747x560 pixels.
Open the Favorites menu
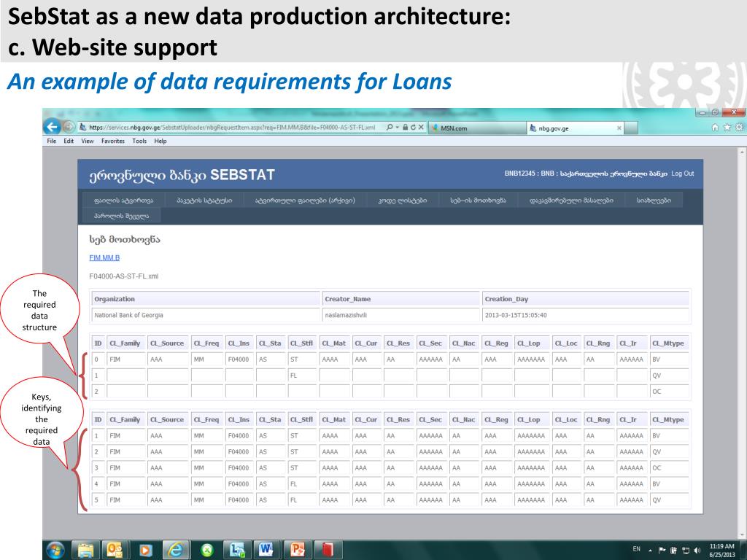point(112,141)
